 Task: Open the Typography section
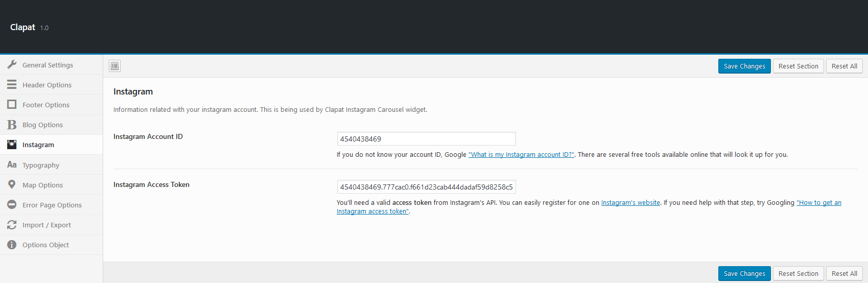(x=51, y=164)
